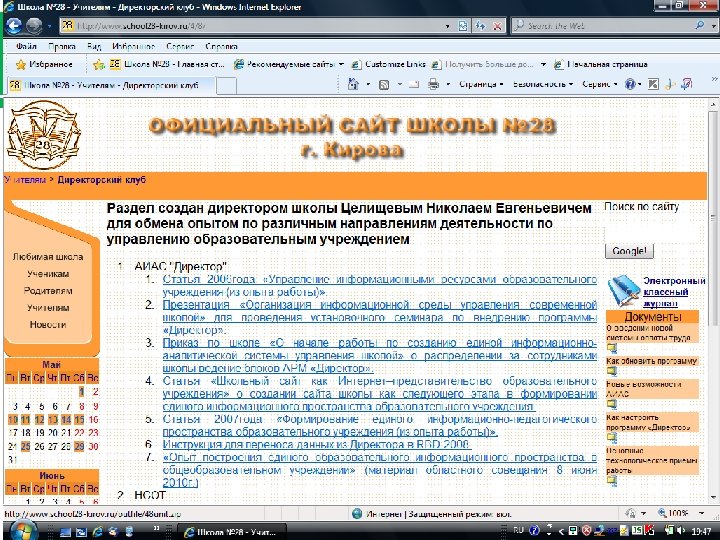The image size is (720, 540).
Task: Click the browser Forward arrow button
Action: 34,26
